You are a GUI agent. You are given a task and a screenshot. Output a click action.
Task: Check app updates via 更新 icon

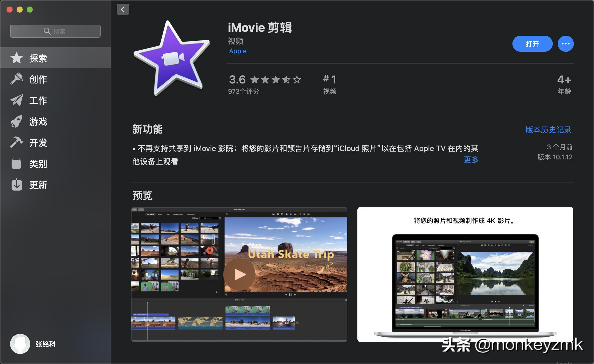point(16,185)
